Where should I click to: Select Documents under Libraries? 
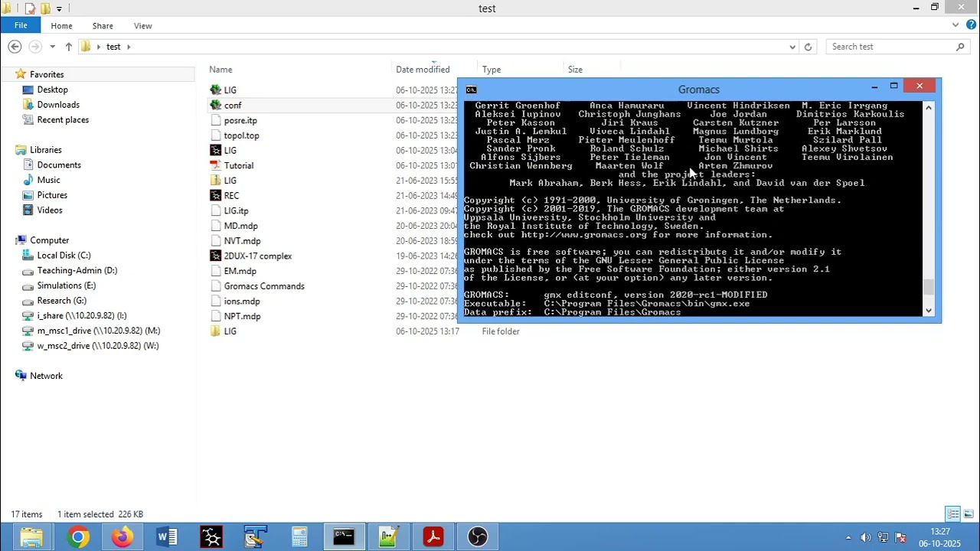pos(59,165)
